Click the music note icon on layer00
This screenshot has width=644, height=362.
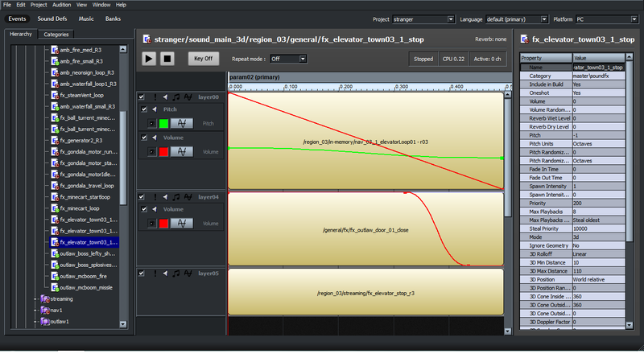point(176,97)
